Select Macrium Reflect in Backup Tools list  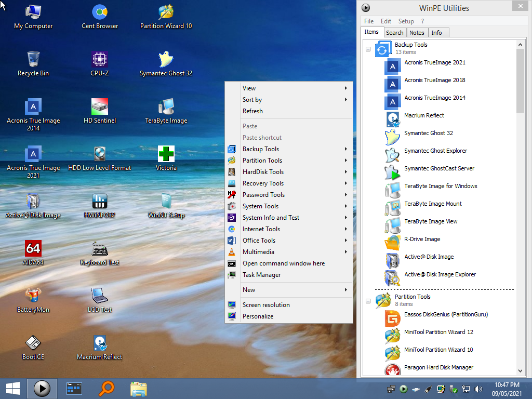tap(414, 119)
